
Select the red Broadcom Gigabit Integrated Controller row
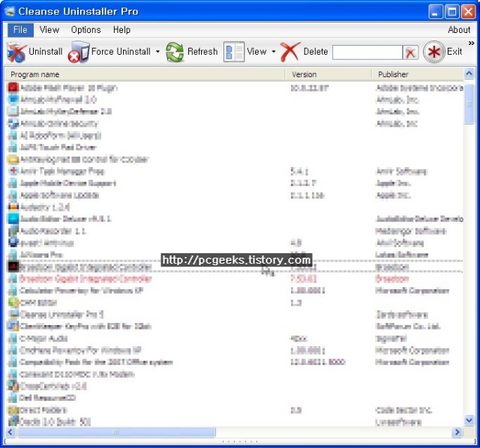pos(235,279)
